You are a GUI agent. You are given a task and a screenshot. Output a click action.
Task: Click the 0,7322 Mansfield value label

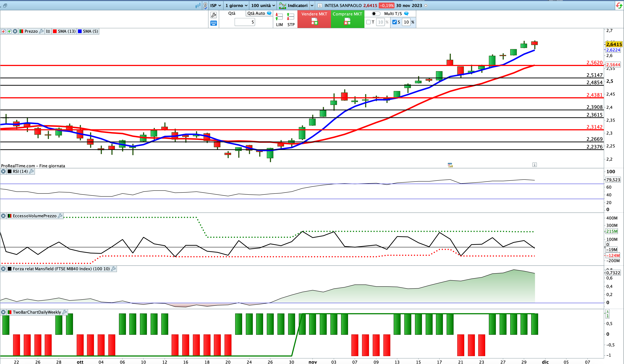pyautogui.click(x=613, y=273)
